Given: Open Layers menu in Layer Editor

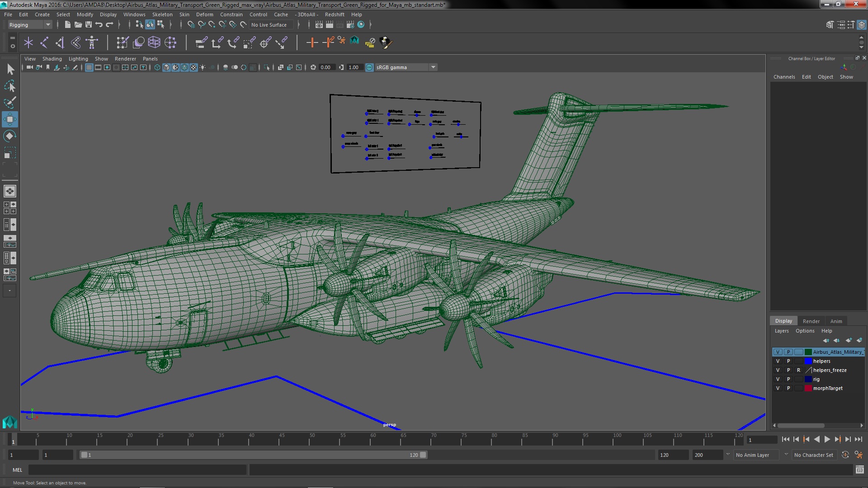Looking at the screenshot, I should [x=781, y=331].
